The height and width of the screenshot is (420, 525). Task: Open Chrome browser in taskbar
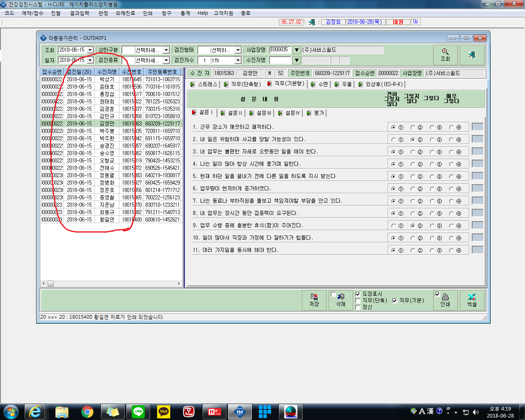tap(87, 411)
